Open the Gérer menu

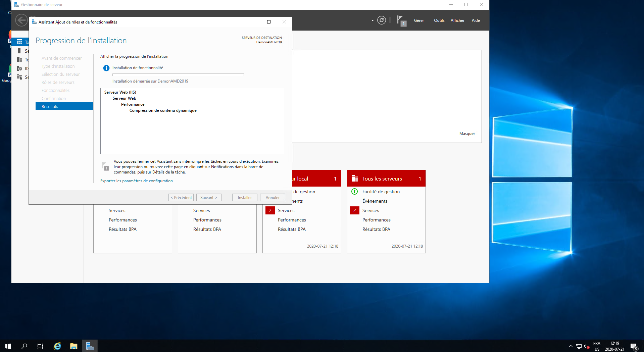point(418,20)
